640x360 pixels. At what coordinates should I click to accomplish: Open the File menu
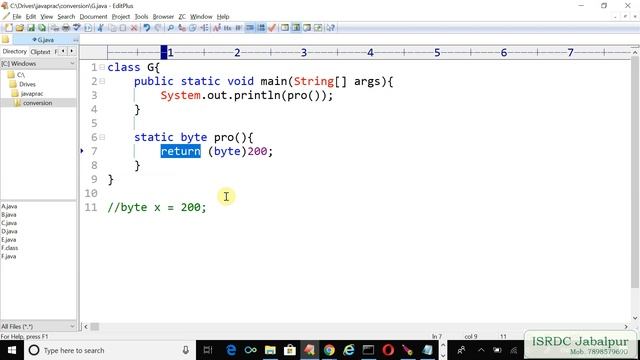coord(17,17)
